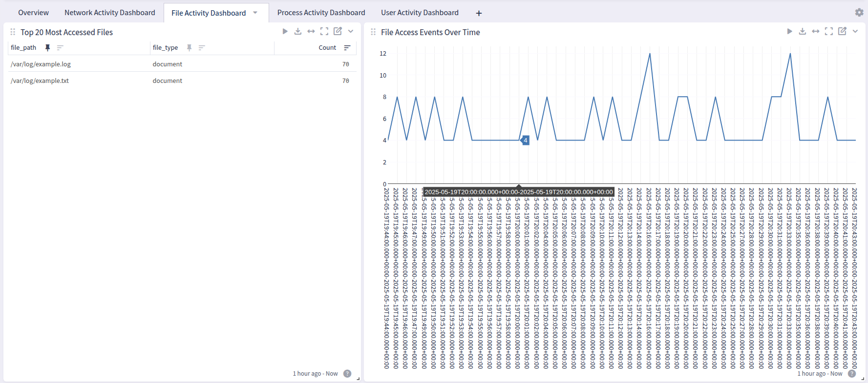This screenshot has width=868, height=383.
Task: Click the file_path column header
Action: tap(23, 47)
